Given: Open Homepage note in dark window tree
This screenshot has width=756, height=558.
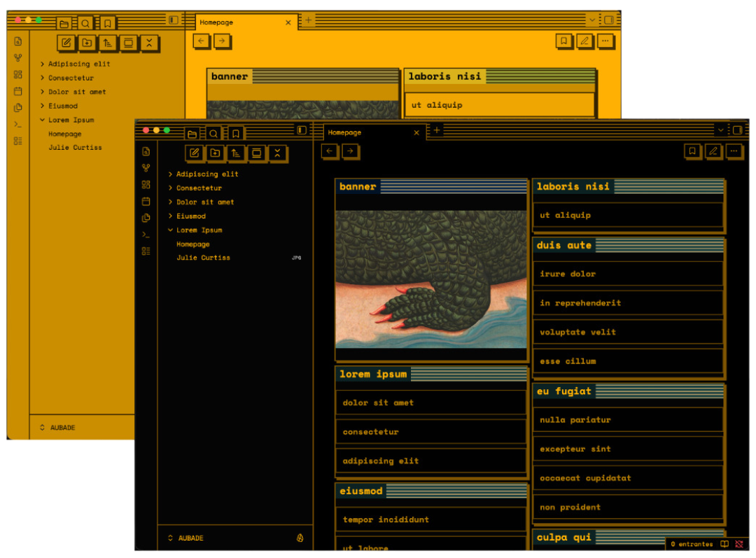Looking at the screenshot, I should tap(193, 244).
